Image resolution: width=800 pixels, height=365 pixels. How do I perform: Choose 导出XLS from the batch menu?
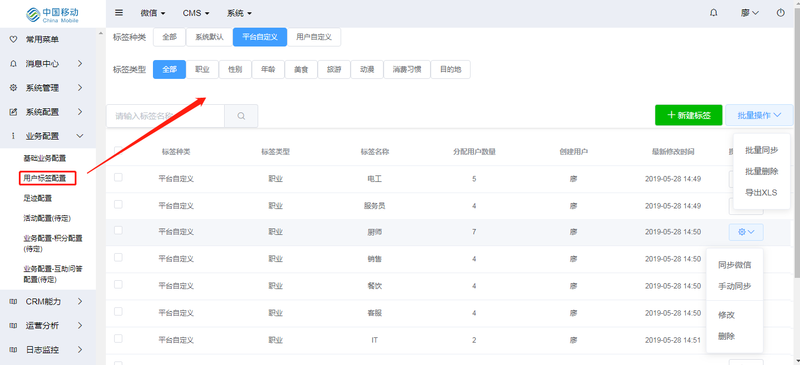761,192
